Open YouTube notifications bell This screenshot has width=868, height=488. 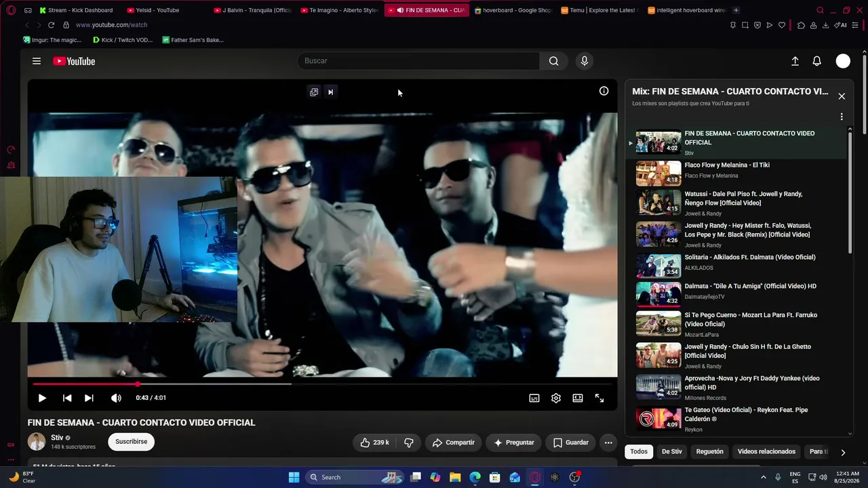click(817, 61)
